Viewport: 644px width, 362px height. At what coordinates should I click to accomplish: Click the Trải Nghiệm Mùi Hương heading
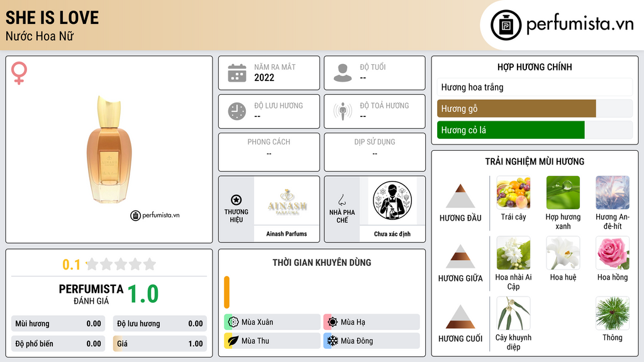[535, 162]
